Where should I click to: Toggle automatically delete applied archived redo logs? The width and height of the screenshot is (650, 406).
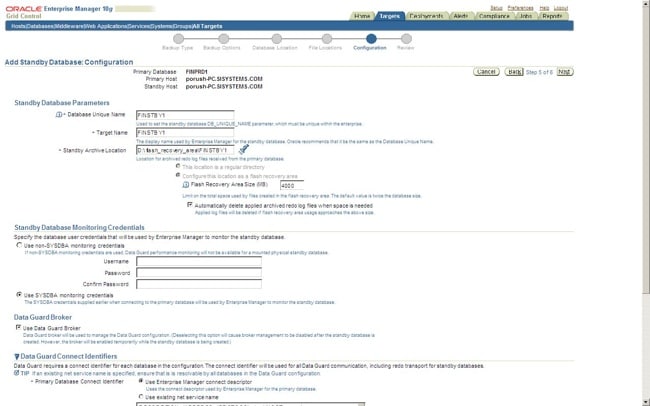pyautogui.click(x=189, y=204)
